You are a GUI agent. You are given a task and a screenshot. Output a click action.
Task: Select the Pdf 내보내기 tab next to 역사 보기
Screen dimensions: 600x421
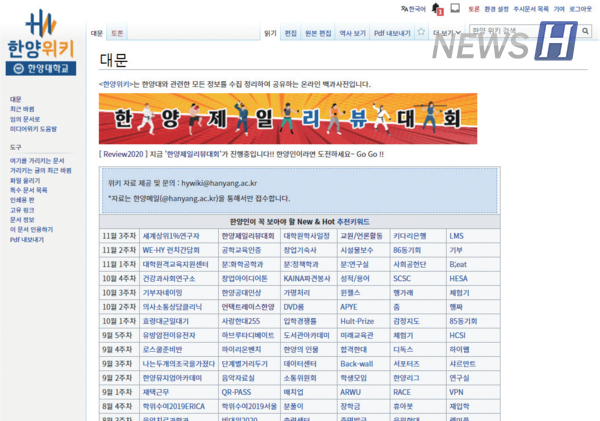(392, 33)
